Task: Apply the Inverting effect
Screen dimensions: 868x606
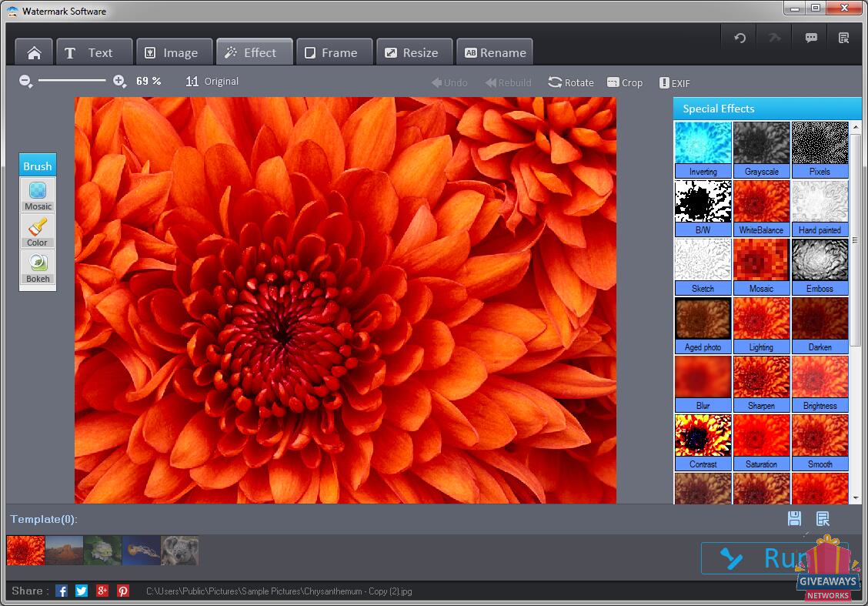Action: (x=703, y=149)
